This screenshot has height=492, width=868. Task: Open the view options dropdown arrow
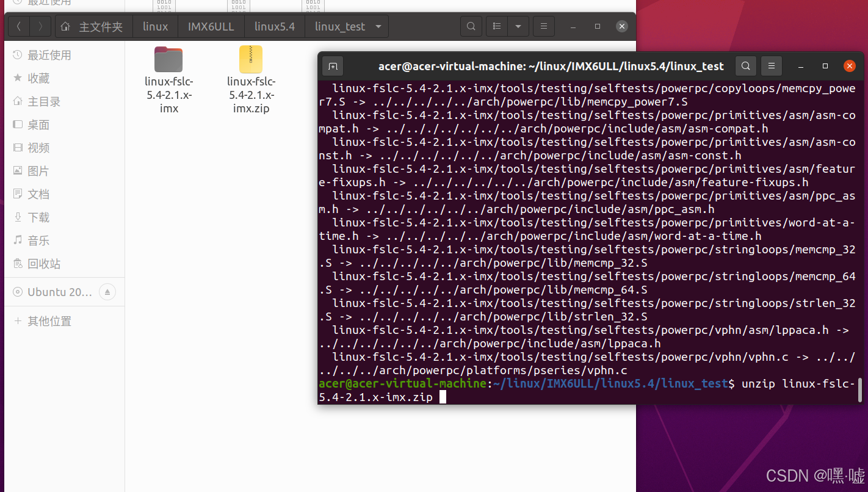518,26
